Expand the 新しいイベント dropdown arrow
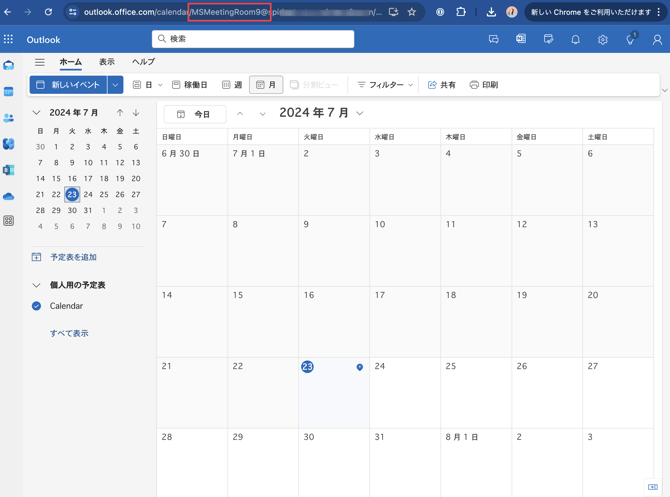Image resolution: width=670 pixels, height=497 pixels. click(116, 85)
